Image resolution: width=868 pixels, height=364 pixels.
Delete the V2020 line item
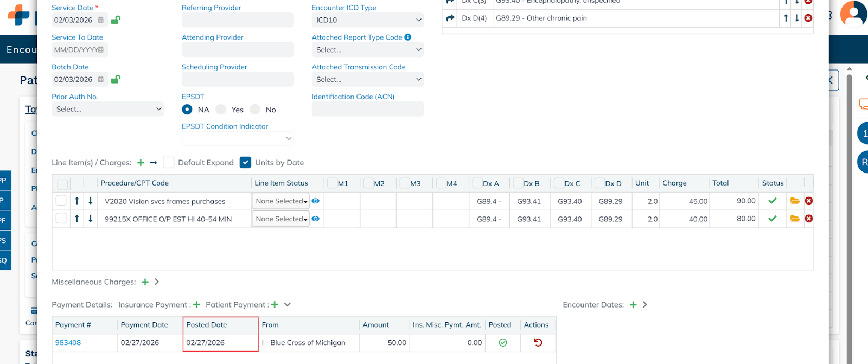click(808, 201)
